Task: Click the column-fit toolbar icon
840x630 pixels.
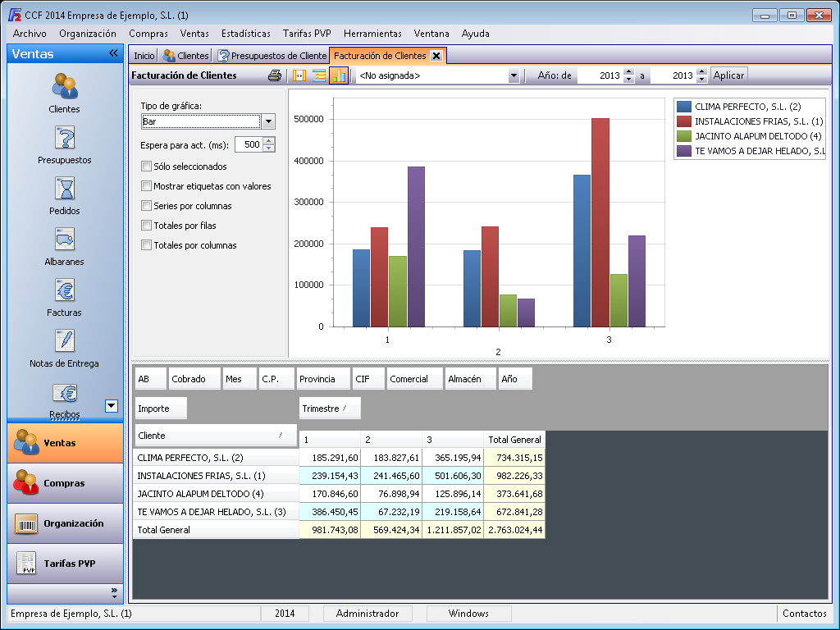Action: tap(299, 75)
